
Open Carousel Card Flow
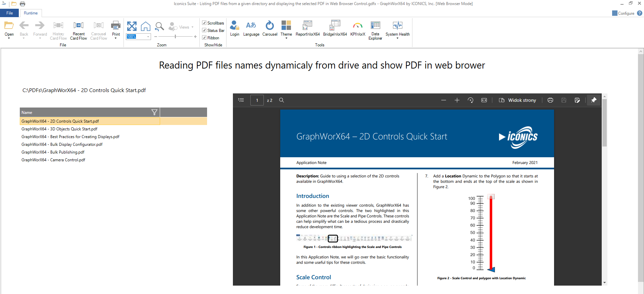(x=99, y=30)
